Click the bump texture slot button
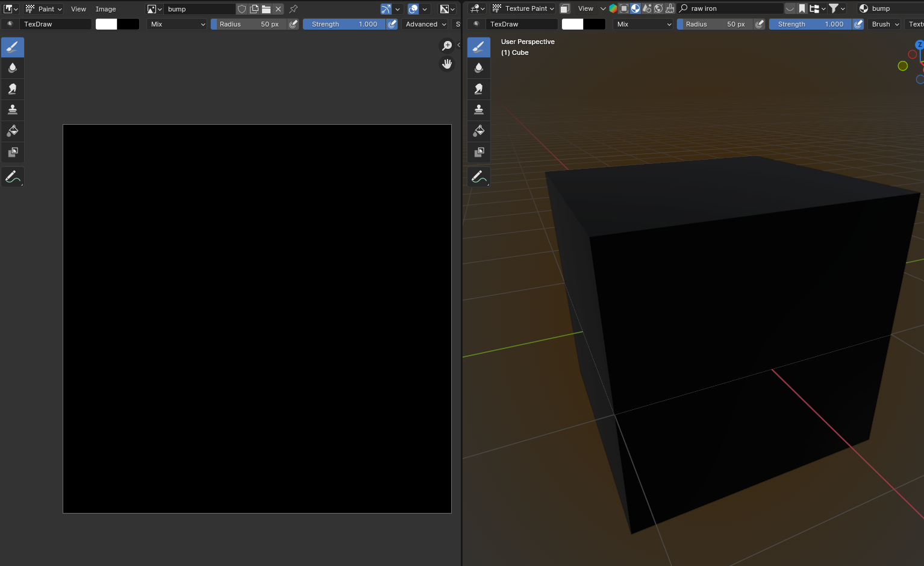Viewport: 924px width, 566px height. pyautogui.click(x=891, y=8)
